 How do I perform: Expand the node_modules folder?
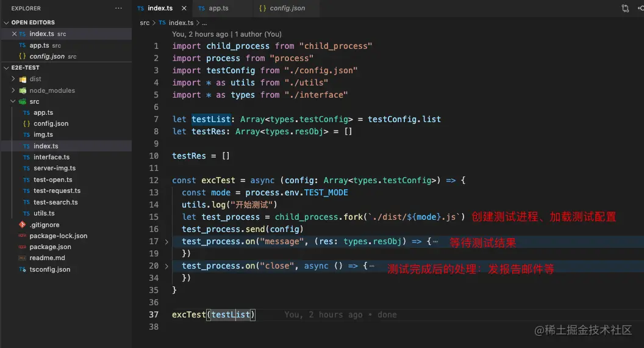coord(13,90)
